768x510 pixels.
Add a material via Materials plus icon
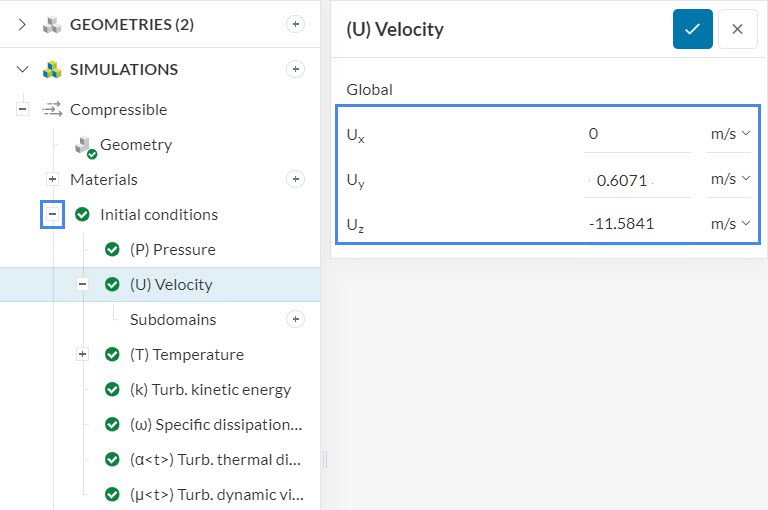point(295,180)
